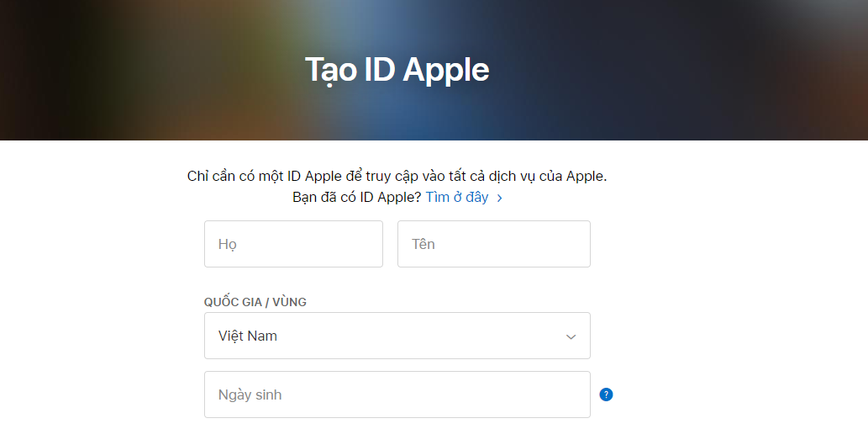Click the down arrow in the country selector

coord(571,336)
